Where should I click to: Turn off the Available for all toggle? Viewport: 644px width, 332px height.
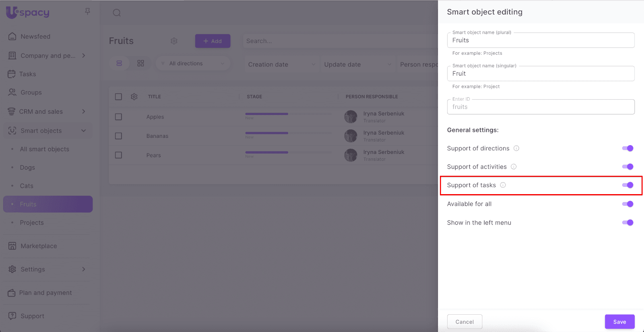point(627,204)
